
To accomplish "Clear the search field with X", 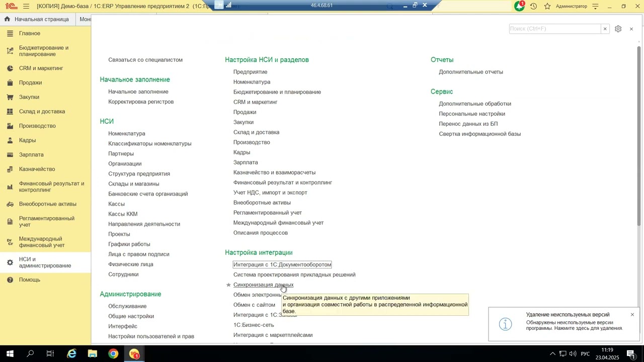I will (605, 29).
